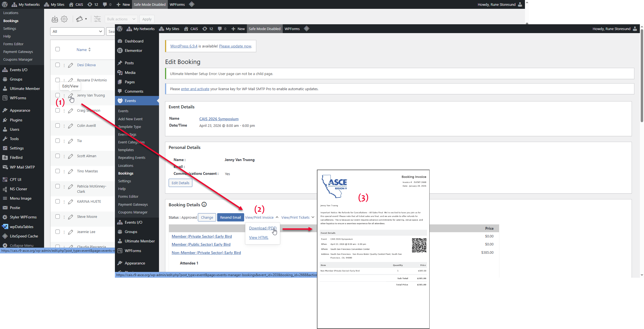Open the three-dot menu for Tino Maestas
The image size is (644, 329).
pos(64,172)
